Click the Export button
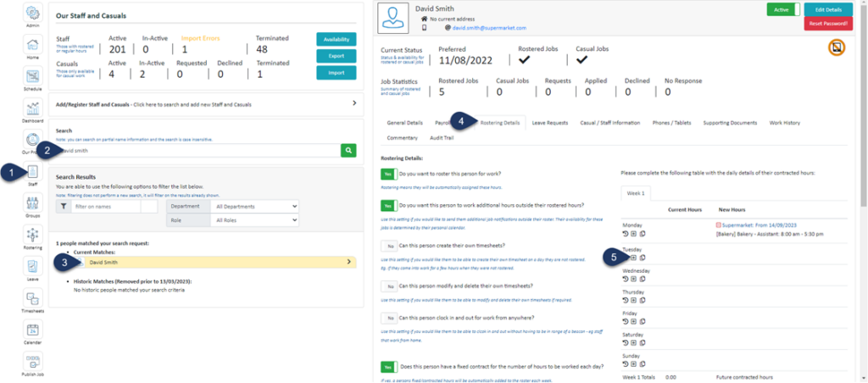The width and height of the screenshot is (868, 383). (336, 56)
